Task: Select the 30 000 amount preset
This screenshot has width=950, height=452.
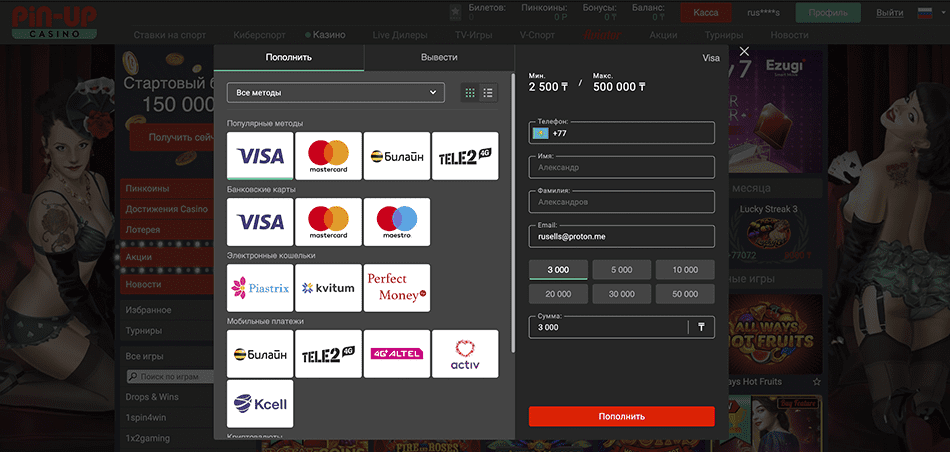Action: [622, 294]
